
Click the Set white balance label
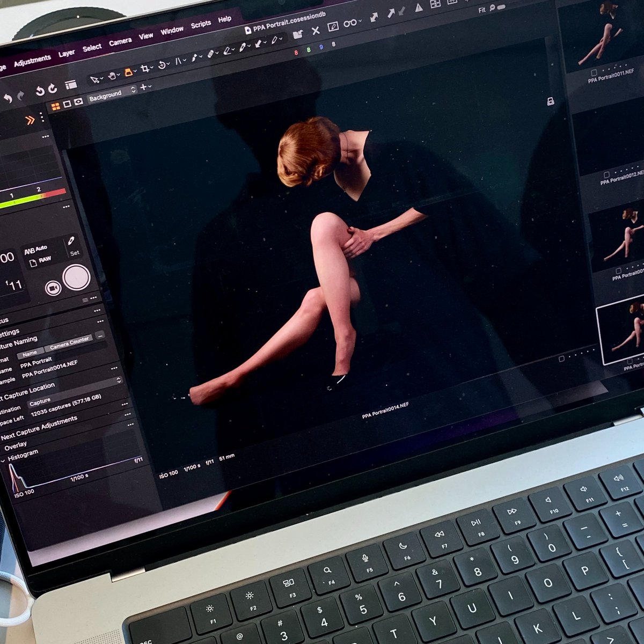75,253
